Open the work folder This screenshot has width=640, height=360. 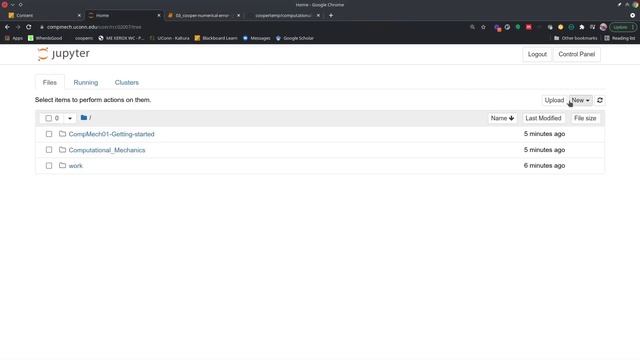(x=76, y=166)
